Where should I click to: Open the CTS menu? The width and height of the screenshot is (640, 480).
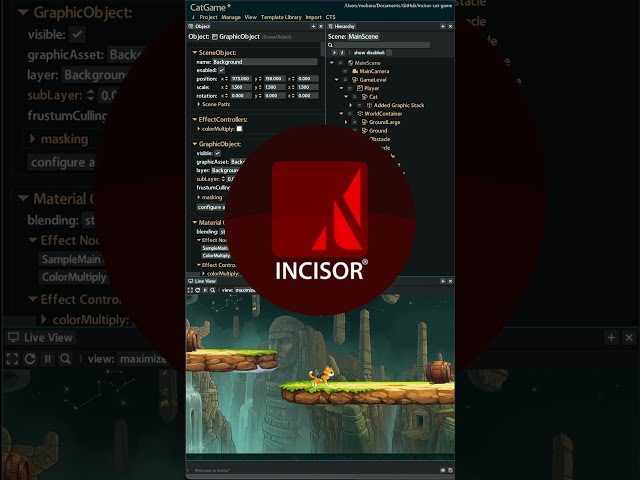[x=331, y=17]
